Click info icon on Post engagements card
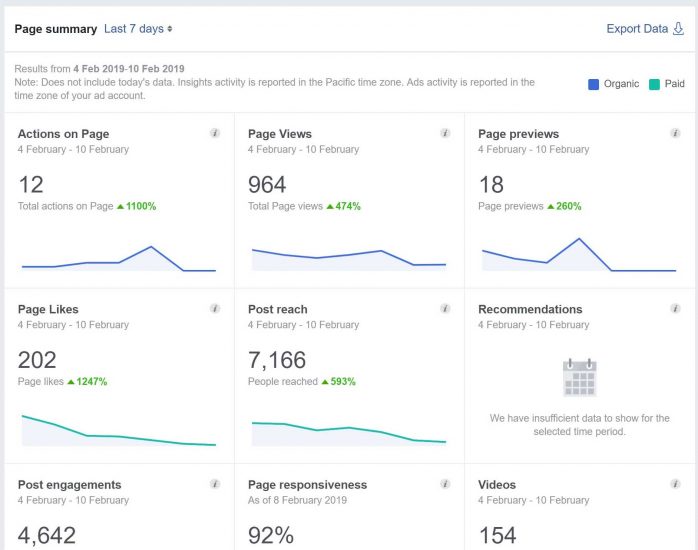The width and height of the screenshot is (698, 550). (214, 484)
